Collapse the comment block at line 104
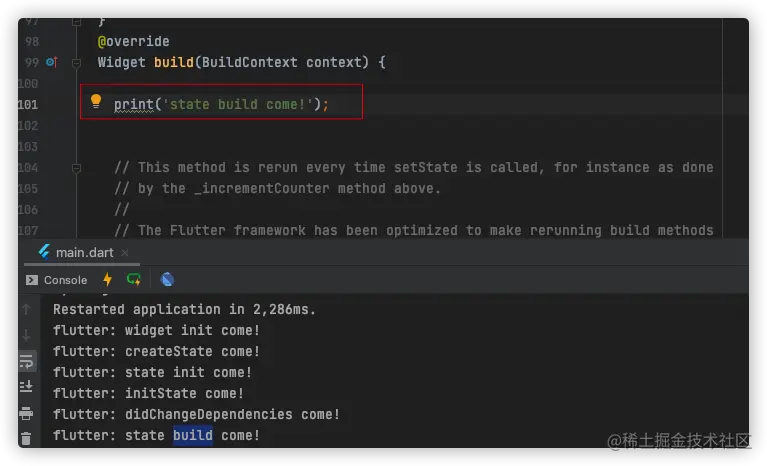Screen dimensions: 767x466 76,168
